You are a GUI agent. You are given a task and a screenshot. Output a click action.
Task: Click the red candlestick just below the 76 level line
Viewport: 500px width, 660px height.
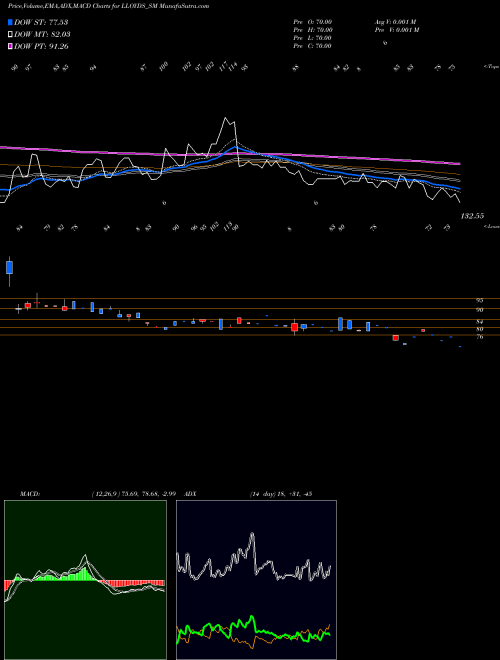tap(396, 338)
